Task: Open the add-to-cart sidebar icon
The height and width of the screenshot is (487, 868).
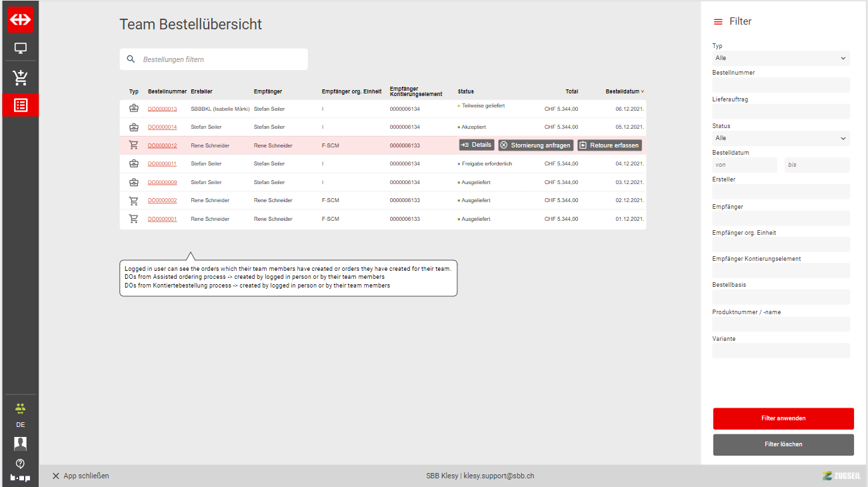Action: (20, 77)
